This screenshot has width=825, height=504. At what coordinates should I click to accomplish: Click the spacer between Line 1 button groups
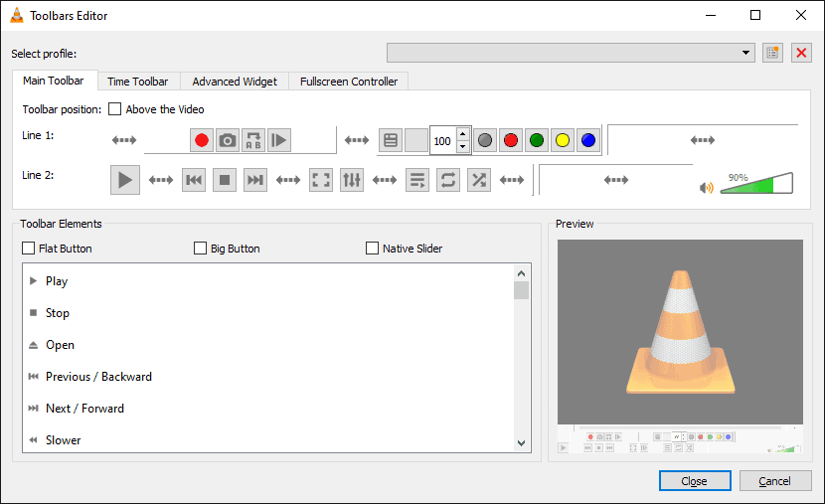357,140
